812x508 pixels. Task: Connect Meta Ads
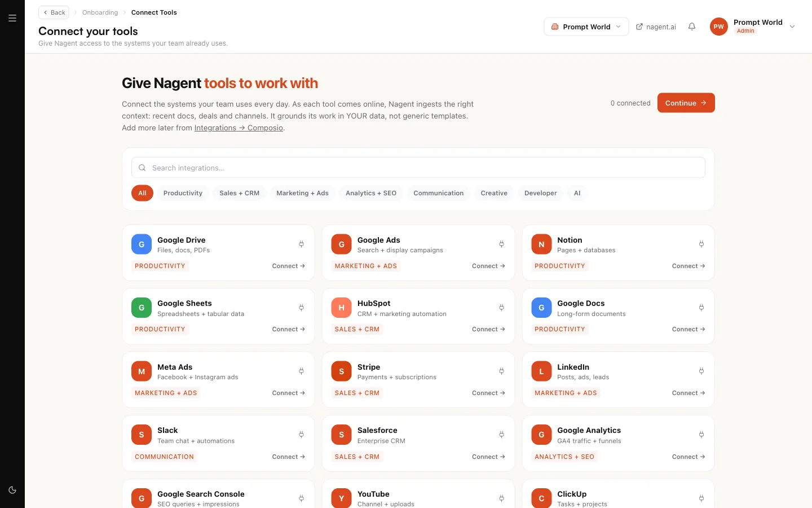click(x=288, y=393)
